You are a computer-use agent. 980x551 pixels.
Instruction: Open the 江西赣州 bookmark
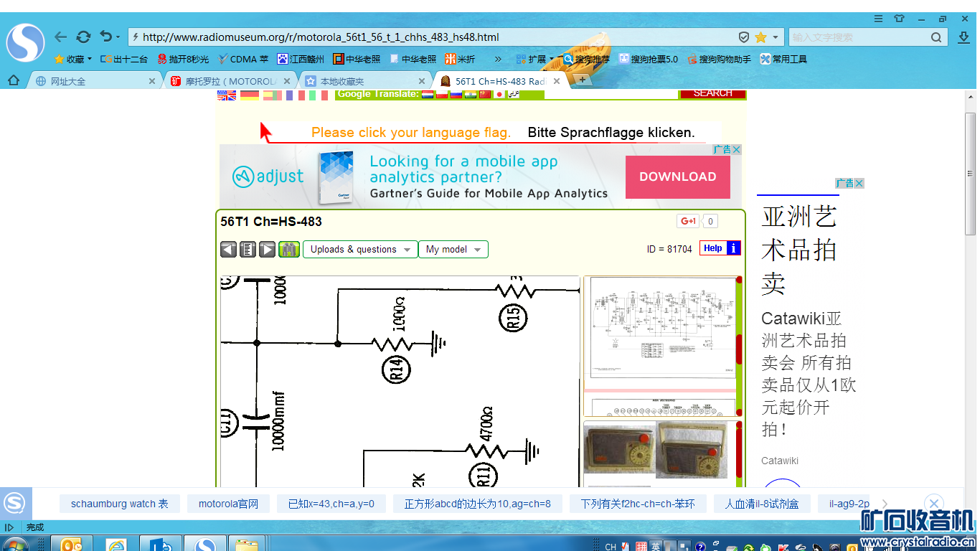tap(301, 60)
